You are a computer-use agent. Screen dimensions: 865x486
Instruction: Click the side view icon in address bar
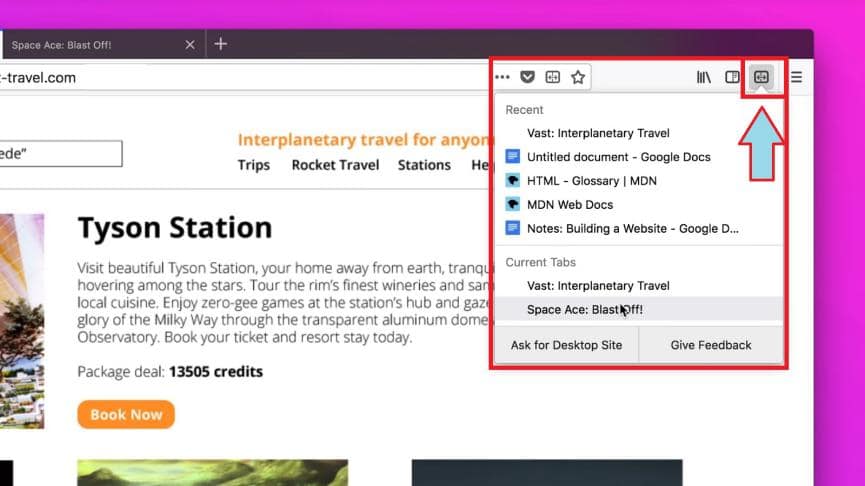click(x=552, y=77)
